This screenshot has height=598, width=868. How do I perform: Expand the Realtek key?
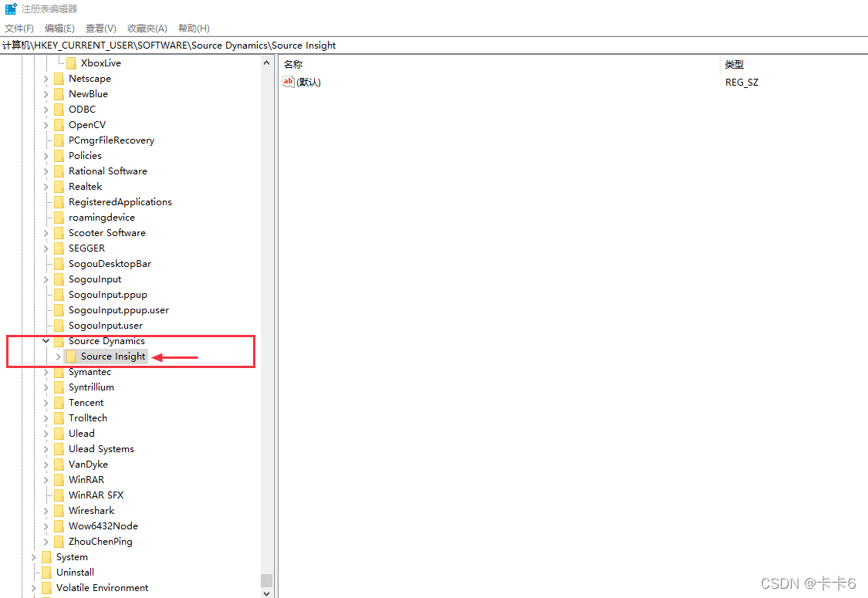point(46,187)
